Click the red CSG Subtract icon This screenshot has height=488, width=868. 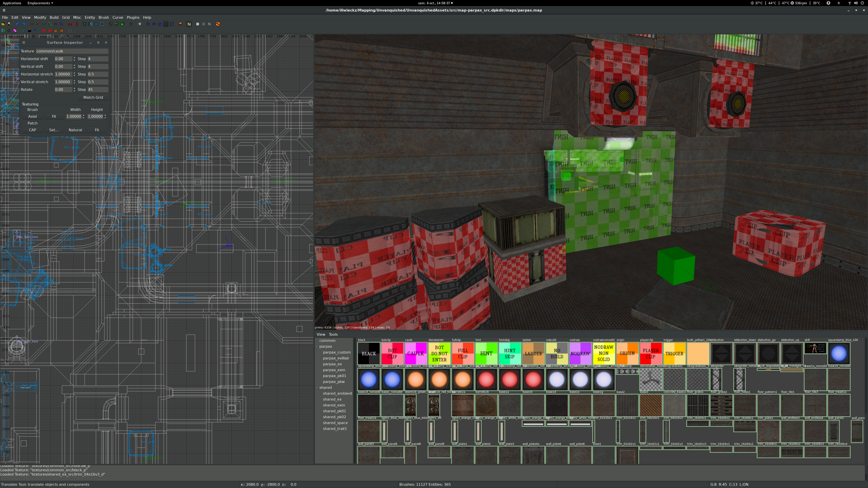coord(70,24)
